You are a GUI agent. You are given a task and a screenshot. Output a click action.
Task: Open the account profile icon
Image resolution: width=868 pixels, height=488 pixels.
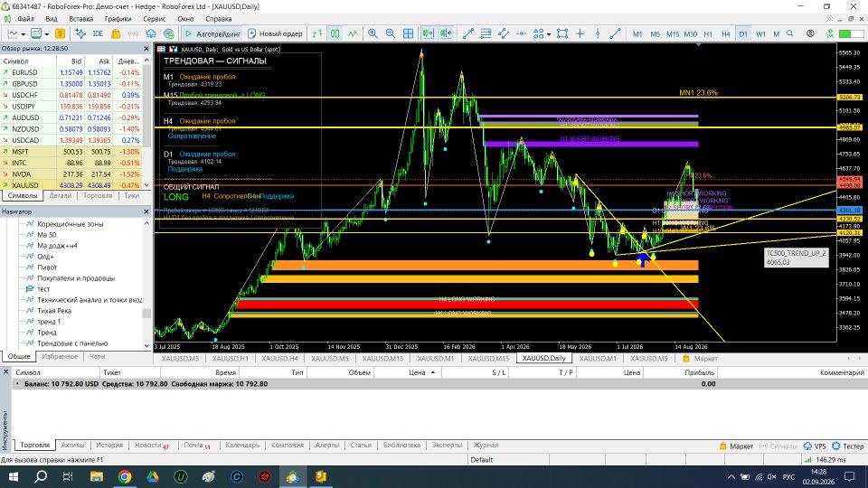810,33
